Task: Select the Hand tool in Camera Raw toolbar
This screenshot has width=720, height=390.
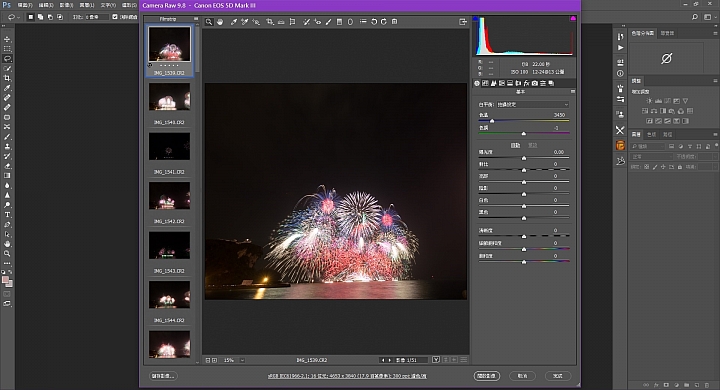Action: [x=220, y=22]
